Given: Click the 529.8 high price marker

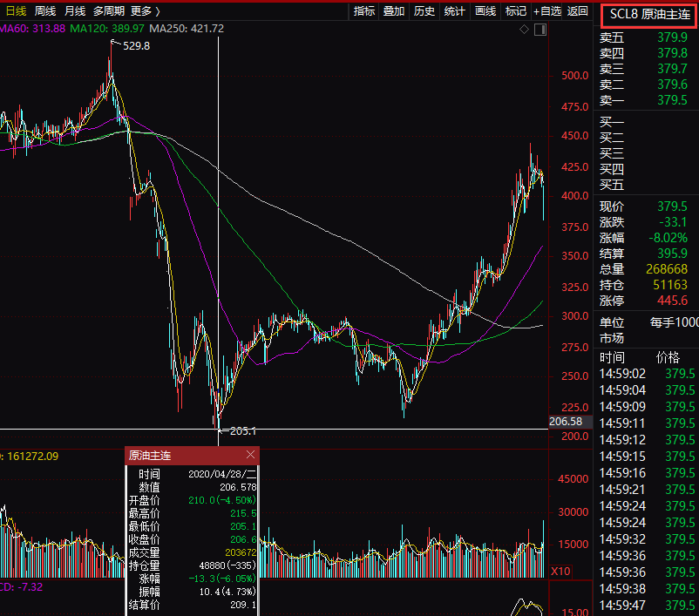Looking at the screenshot, I should tap(137, 45).
